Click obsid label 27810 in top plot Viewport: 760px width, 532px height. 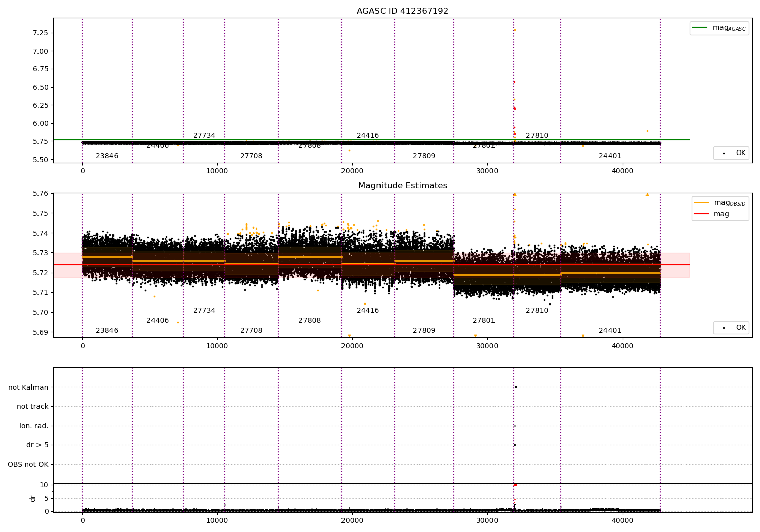pyautogui.click(x=537, y=135)
